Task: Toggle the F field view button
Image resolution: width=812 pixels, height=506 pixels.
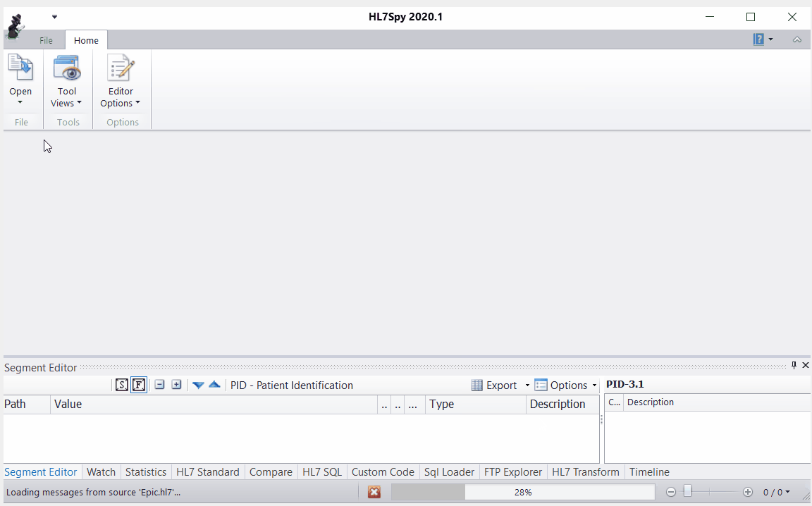Action: click(x=139, y=385)
